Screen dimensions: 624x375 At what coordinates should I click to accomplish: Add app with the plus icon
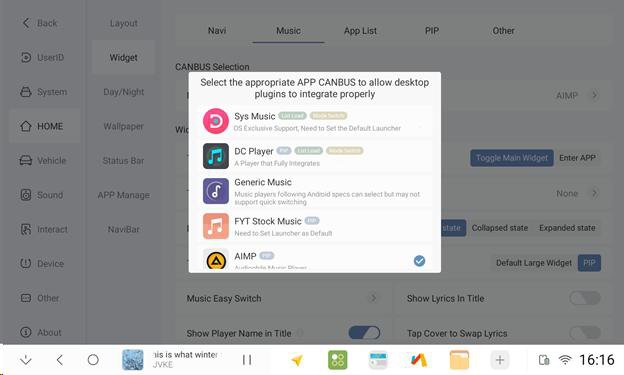[x=500, y=360]
